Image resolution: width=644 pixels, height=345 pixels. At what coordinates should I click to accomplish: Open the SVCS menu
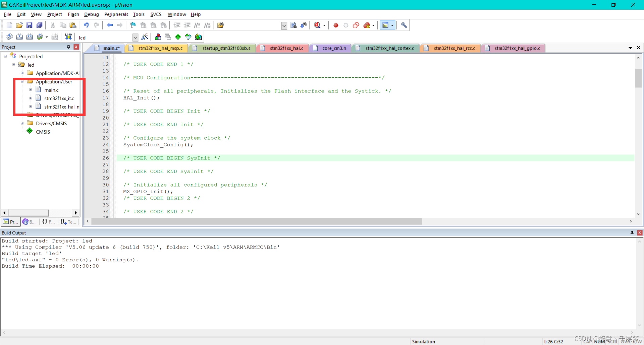156,14
